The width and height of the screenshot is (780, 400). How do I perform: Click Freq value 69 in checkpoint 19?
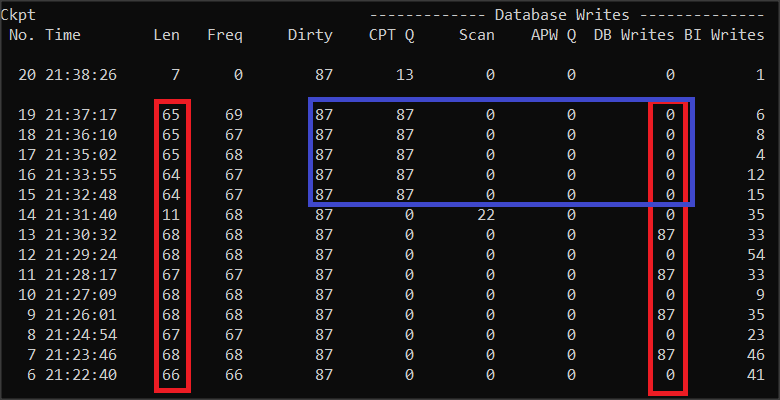coord(234,114)
